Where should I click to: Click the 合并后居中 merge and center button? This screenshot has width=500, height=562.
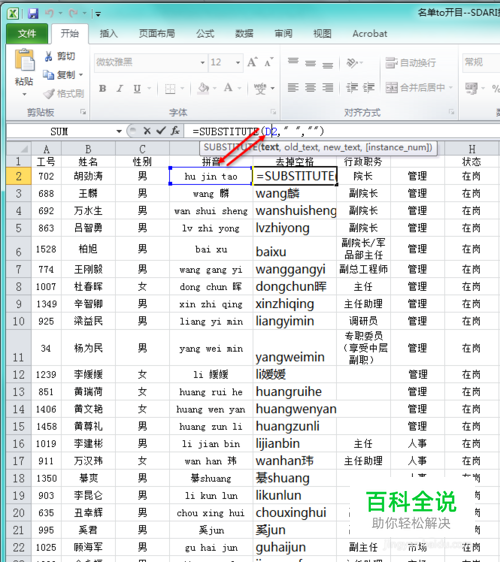pos(415,87)
